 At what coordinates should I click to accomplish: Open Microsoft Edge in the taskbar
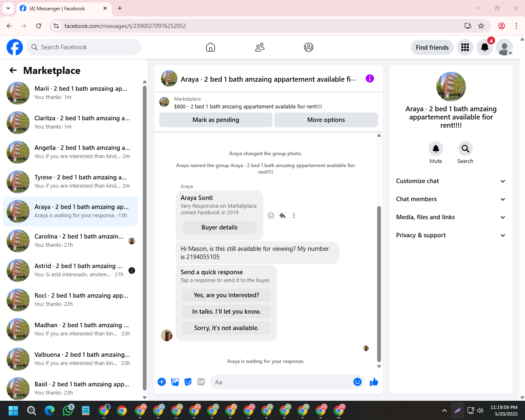pos(50,410)
